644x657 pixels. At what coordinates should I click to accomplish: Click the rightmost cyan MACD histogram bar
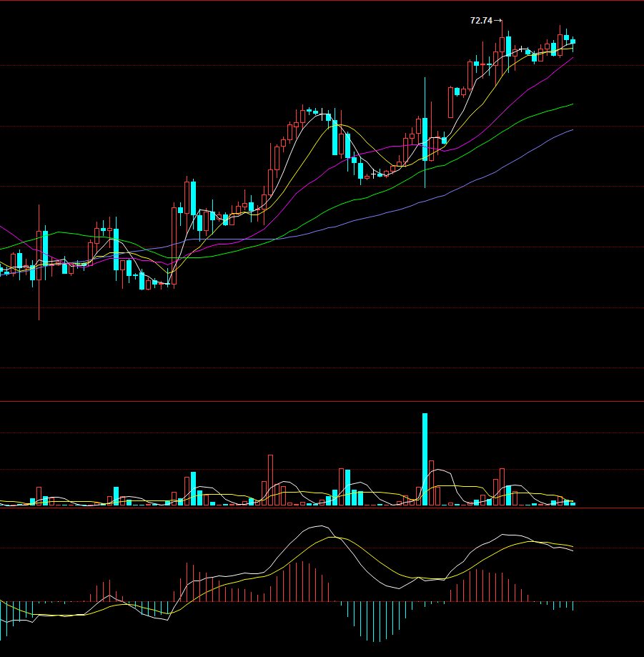click(x=573, y=606)
